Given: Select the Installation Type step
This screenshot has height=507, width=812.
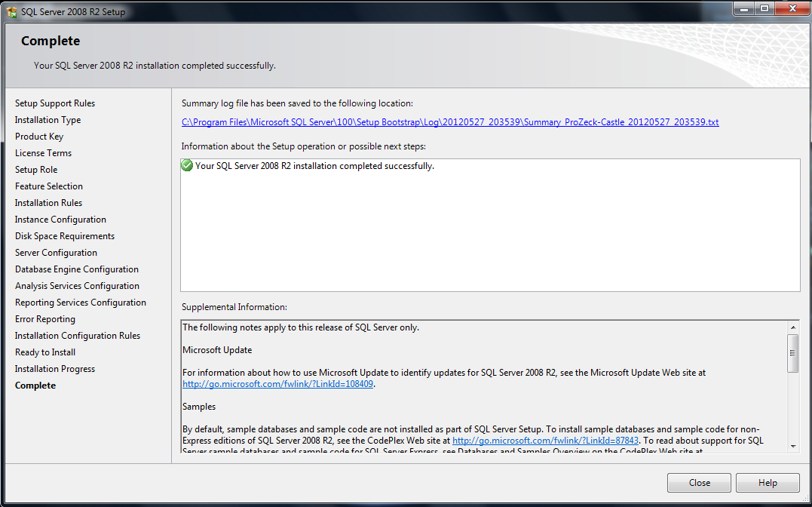Looking at the screenshot, I should 47,120.
